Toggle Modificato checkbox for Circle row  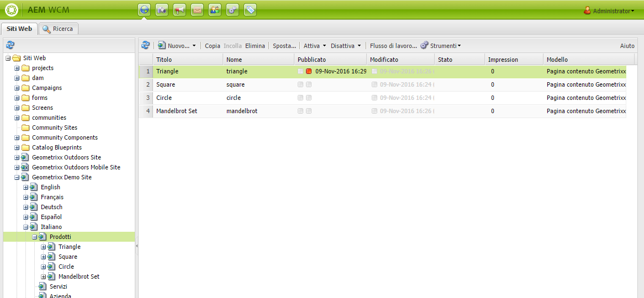374,98
